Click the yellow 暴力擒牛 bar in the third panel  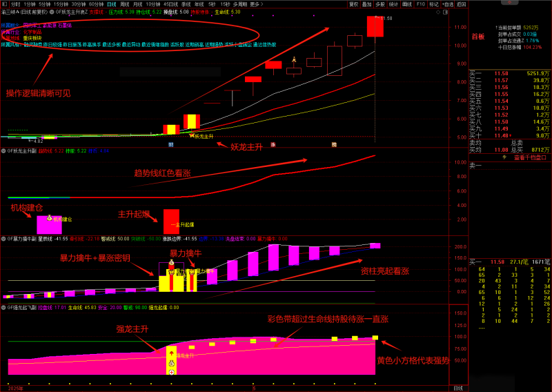[165, 283]
